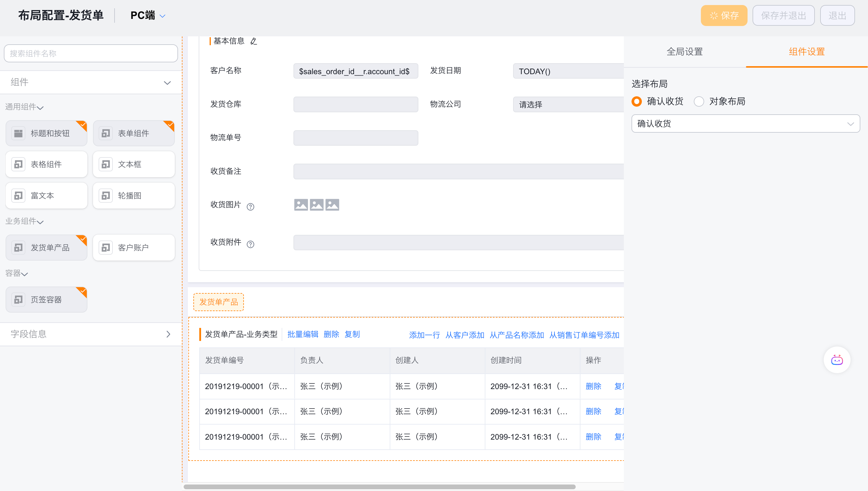
Task: Click help icon next to 收货图片
Action: (x=250, y=207)
